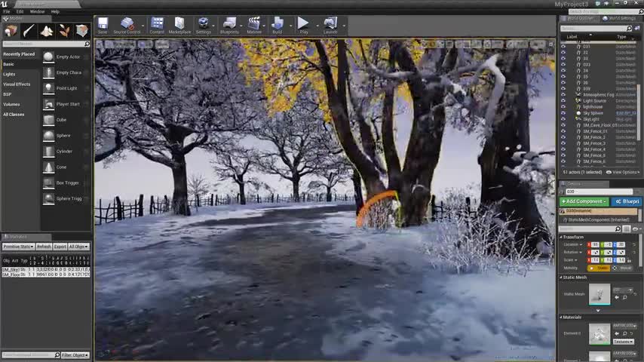Open the Window menu

37,11
